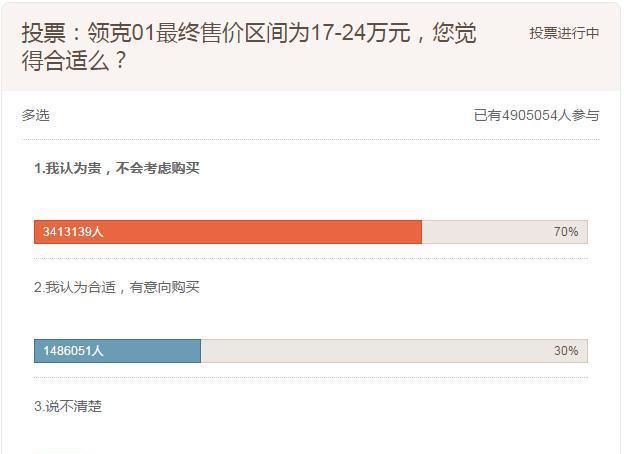Click the small bar beneath 说不清楚
The width and height of the screenshot is (624, 454).
(x=58, y=450)
